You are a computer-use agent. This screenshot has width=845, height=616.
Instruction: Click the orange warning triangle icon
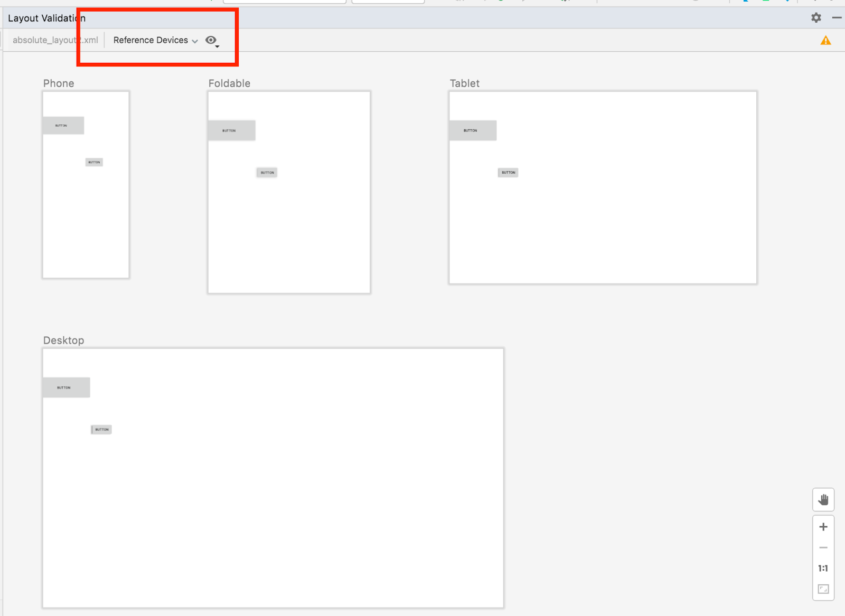825,41
